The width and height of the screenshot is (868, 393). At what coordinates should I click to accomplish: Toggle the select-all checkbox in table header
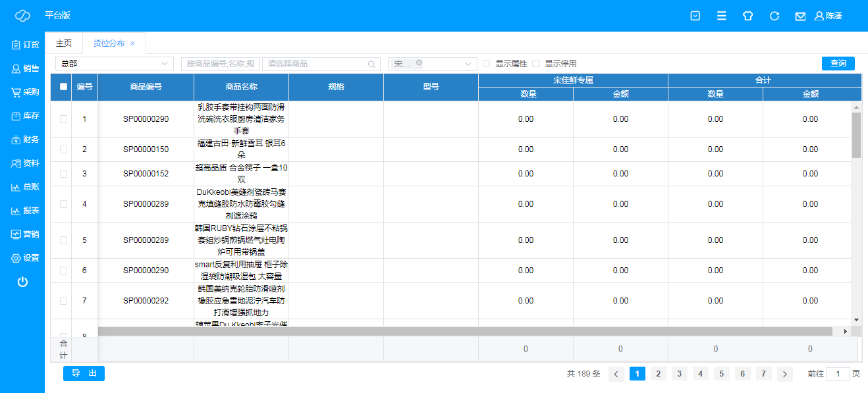pos(63,86)
